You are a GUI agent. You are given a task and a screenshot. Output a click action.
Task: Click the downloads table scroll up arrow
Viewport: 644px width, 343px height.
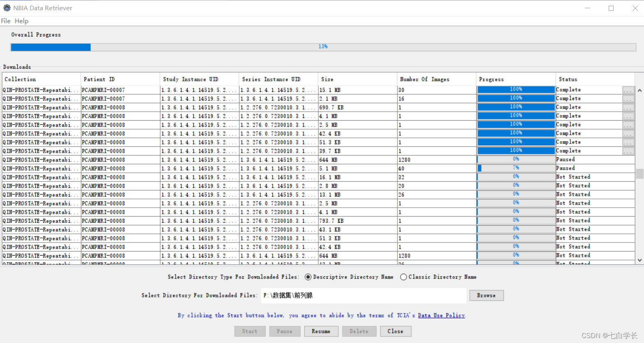[x=639, y=90]
